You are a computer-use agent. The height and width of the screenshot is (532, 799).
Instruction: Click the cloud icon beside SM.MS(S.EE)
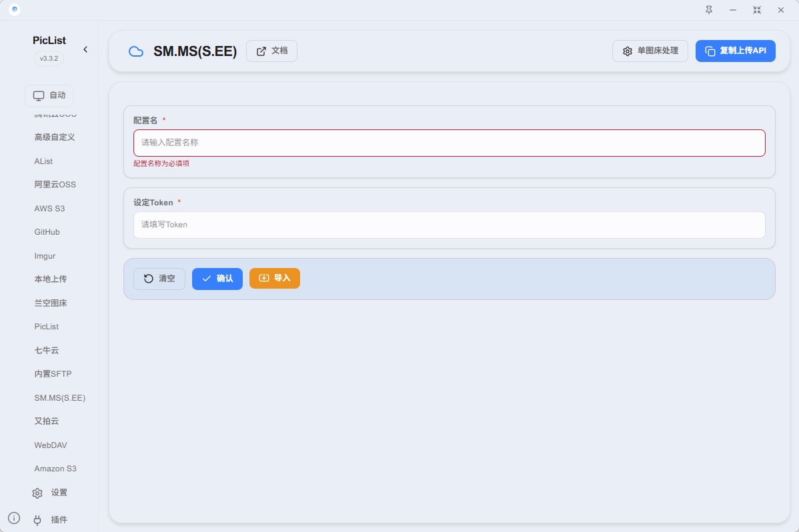(x=135, y=51)
